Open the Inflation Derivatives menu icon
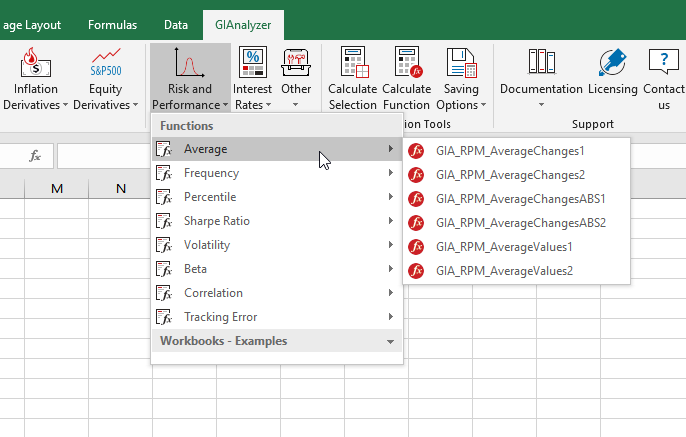The image size is (686, 437). [35, 63]
